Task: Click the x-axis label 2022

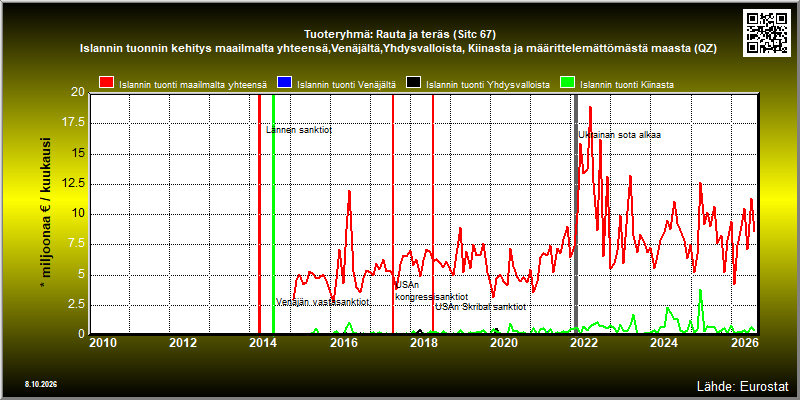Action: (584, 342)
